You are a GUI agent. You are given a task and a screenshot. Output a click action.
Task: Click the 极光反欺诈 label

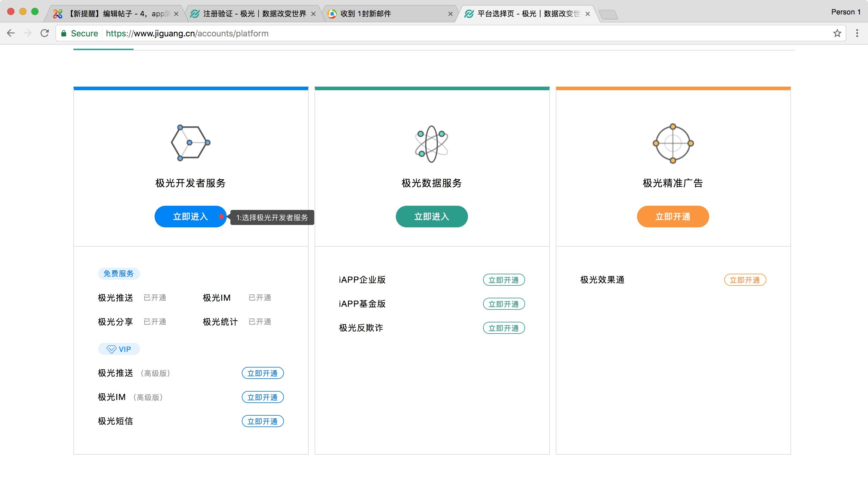pos(361,328)
